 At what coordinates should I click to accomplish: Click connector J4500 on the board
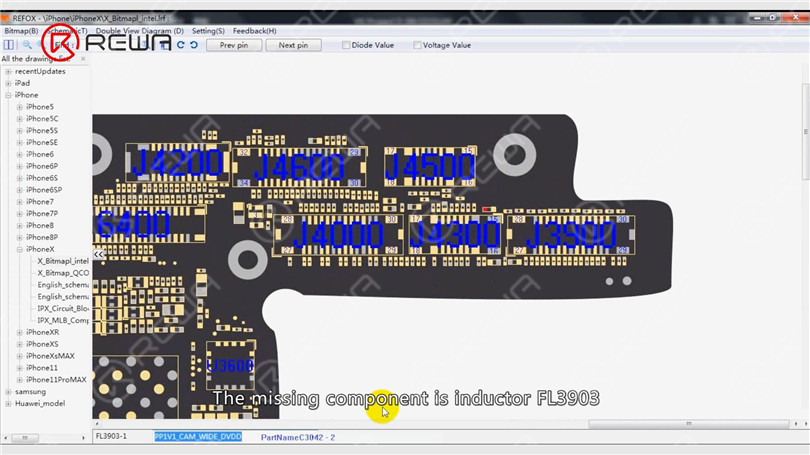pyautogui.click(x=430, y=167)
